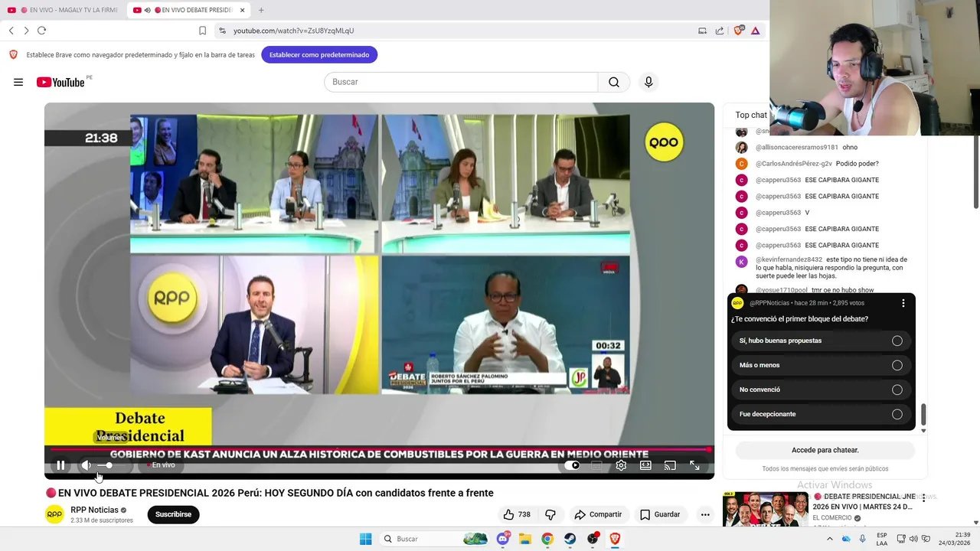Share the video via Compartir
Screen dimensions: 980x551
[598, 514]
